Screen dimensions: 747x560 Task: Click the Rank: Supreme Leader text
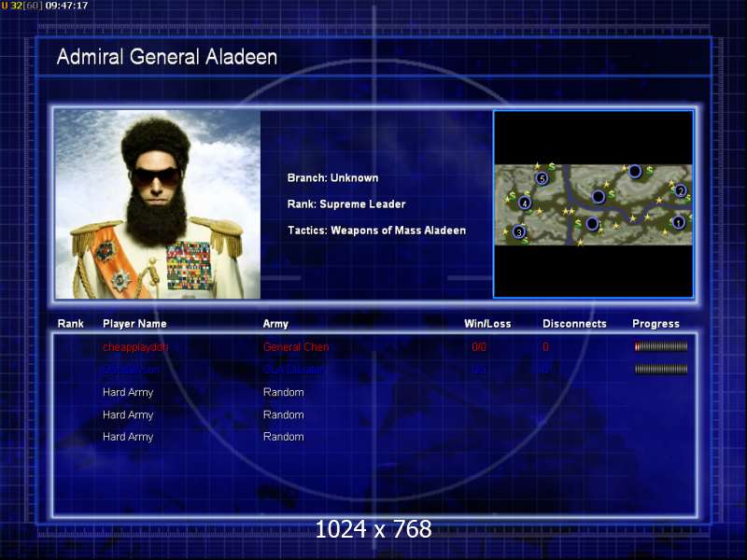(x=346, y=204)
